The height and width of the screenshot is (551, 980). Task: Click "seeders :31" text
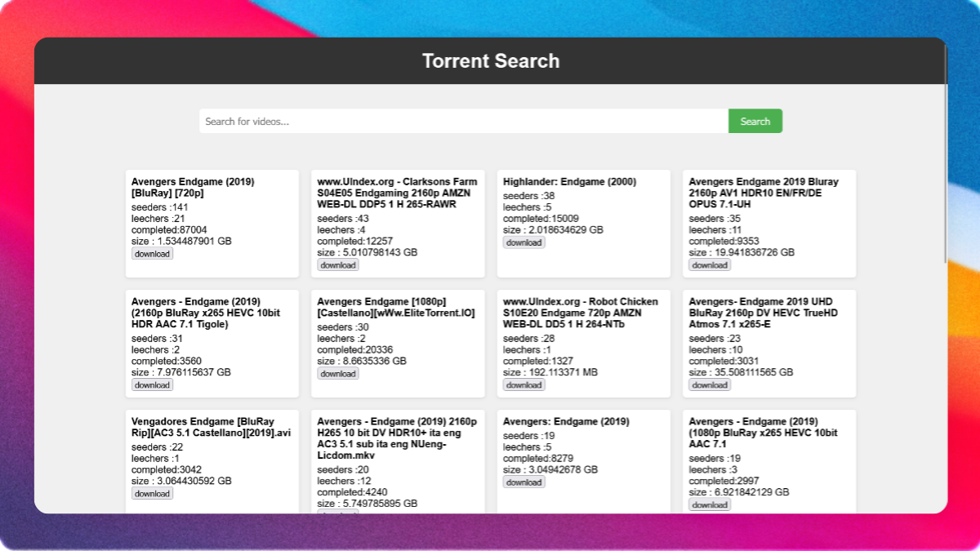(x=157, y=339)
